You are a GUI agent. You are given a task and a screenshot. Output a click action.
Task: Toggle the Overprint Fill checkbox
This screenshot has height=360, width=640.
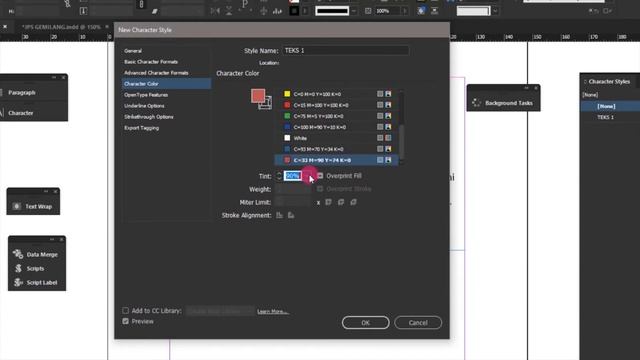[x=320, y=176]
